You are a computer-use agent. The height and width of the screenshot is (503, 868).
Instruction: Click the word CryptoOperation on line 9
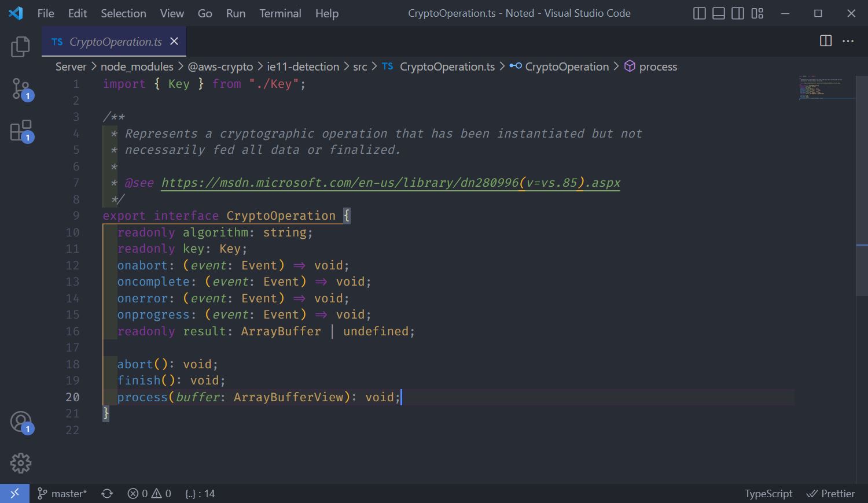pos(281,216)
